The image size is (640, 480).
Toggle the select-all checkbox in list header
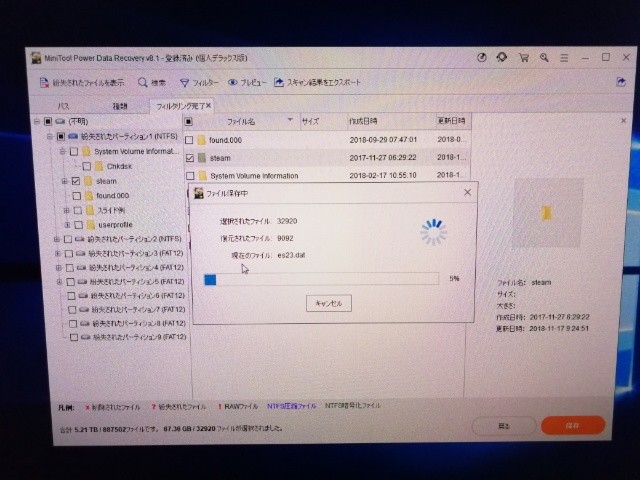click(188, 122)
